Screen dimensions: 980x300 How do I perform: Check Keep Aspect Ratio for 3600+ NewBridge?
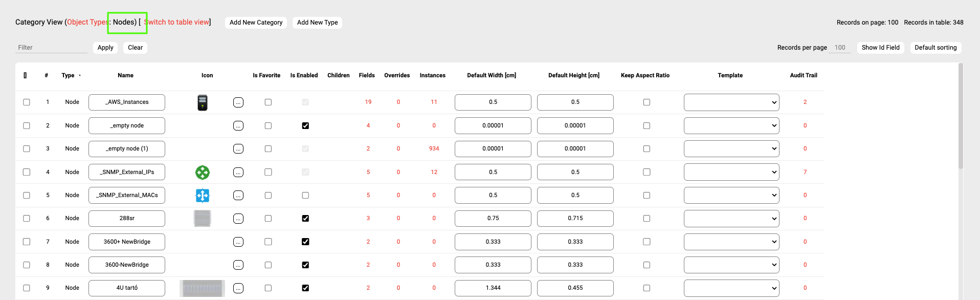647,242
